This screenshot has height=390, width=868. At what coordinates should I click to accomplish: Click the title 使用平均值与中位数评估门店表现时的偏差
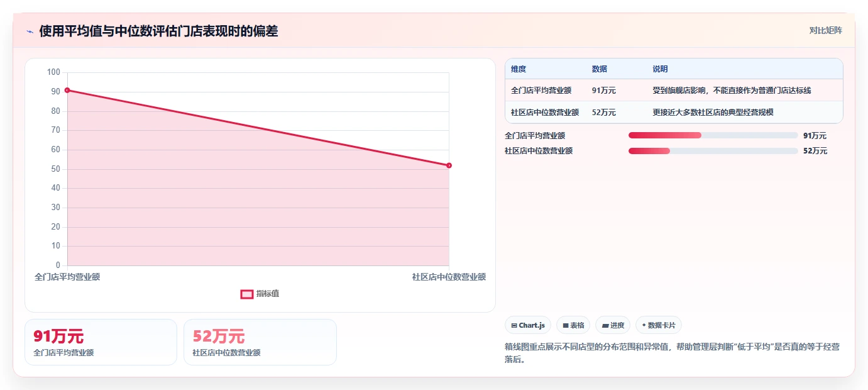coord(158,31)
